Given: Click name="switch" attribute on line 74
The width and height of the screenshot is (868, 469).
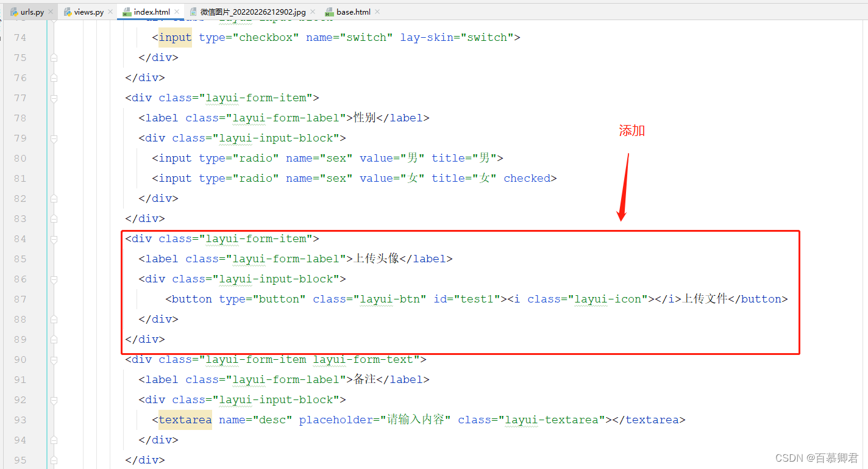Looking at the screenshot, I should pyautogui.click(x=349, y=38).
